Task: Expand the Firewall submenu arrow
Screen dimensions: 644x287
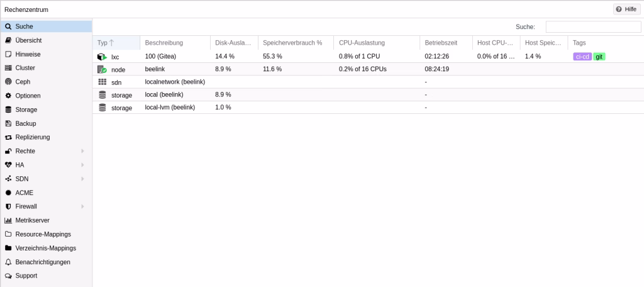Action: click(82, 206)
